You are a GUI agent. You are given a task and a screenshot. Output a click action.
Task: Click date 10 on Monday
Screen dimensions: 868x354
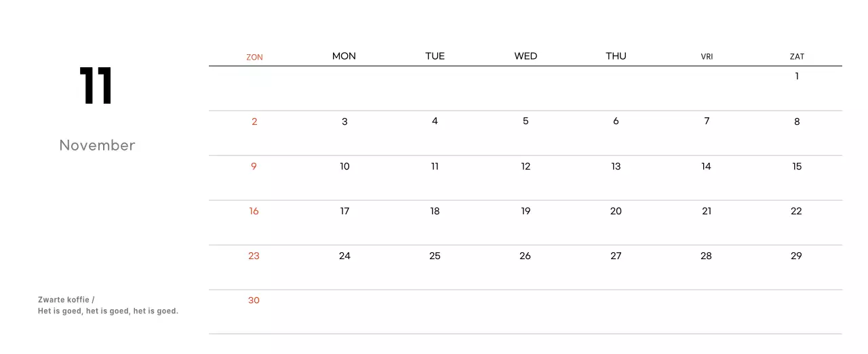344,166
